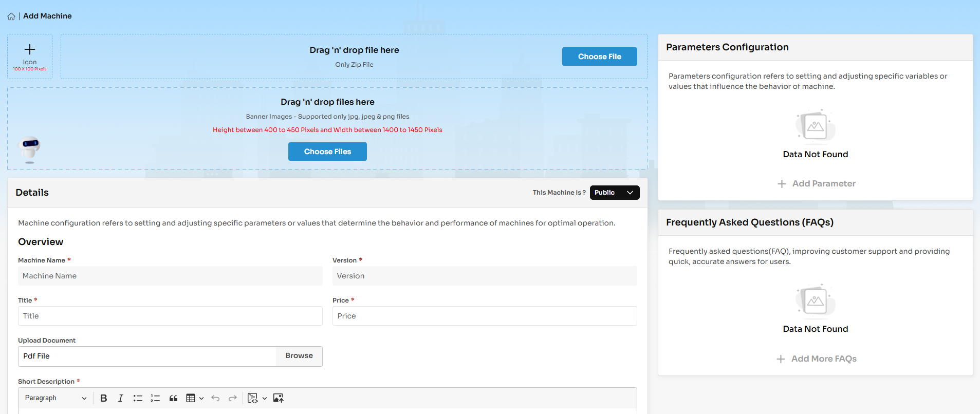Click Add Parameter link
980x414 pixels.
tap(817, 184)
